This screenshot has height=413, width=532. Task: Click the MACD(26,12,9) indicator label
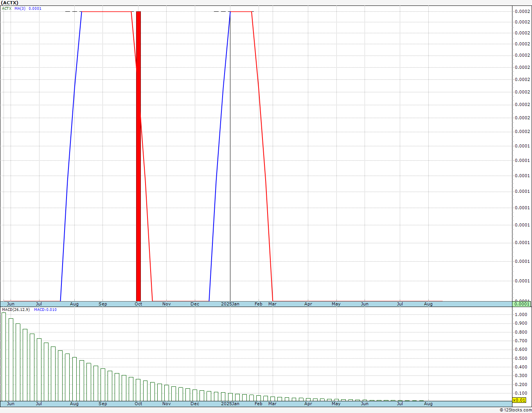[16, 310]
